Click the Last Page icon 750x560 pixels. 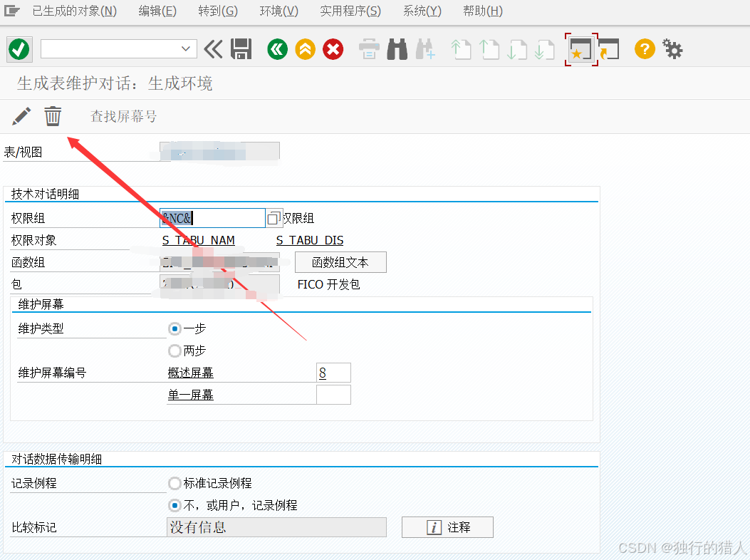point(545,49)
